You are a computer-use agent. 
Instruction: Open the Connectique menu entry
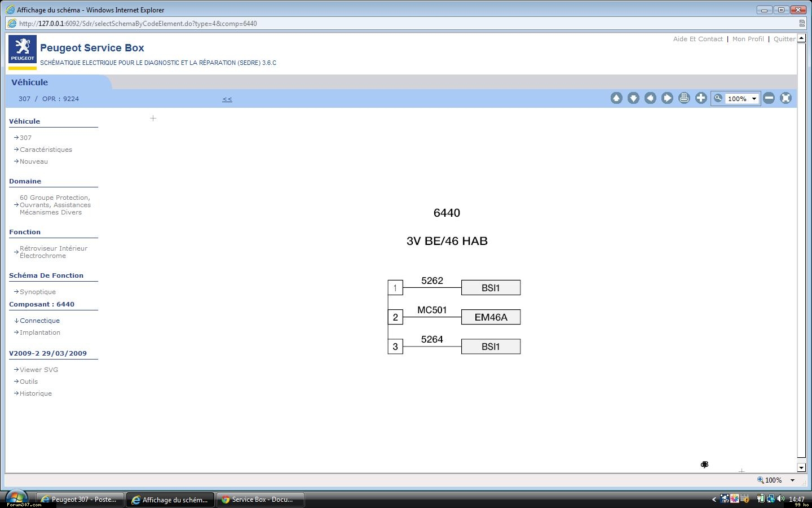[39, 321]
